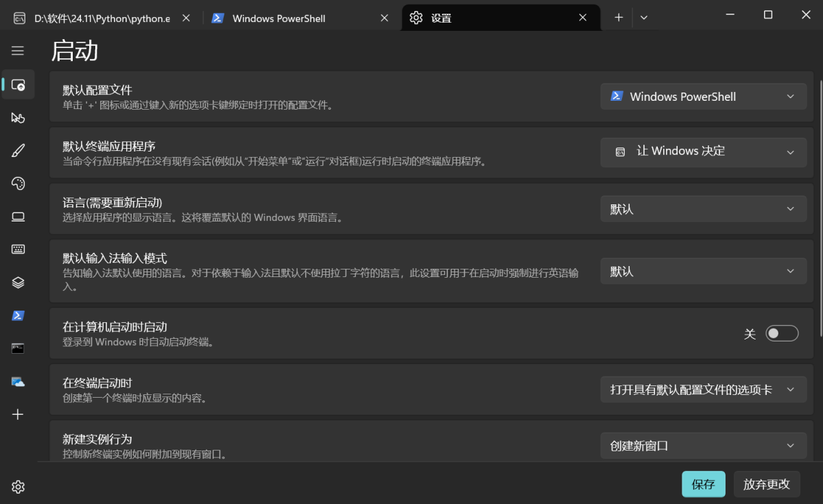Viewport: 823px width, 504px height.
Task: Select the Azure Cloud Shell profile icon
Action: pyautogui.click(x=19, y=382)
